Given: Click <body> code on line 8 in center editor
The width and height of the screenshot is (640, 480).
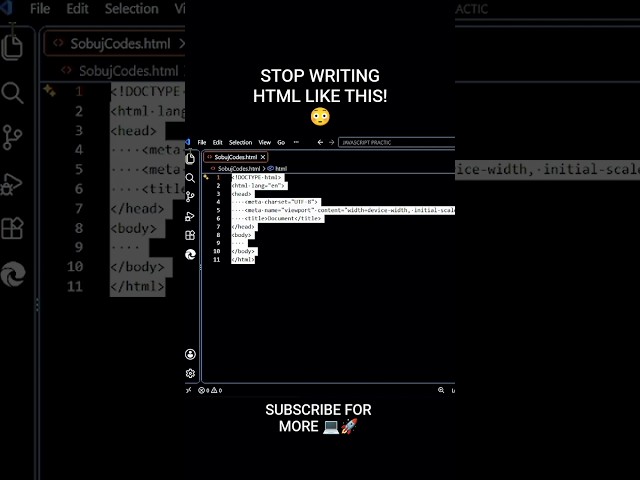Looking at the screenshot, I should tap(242, 235).
